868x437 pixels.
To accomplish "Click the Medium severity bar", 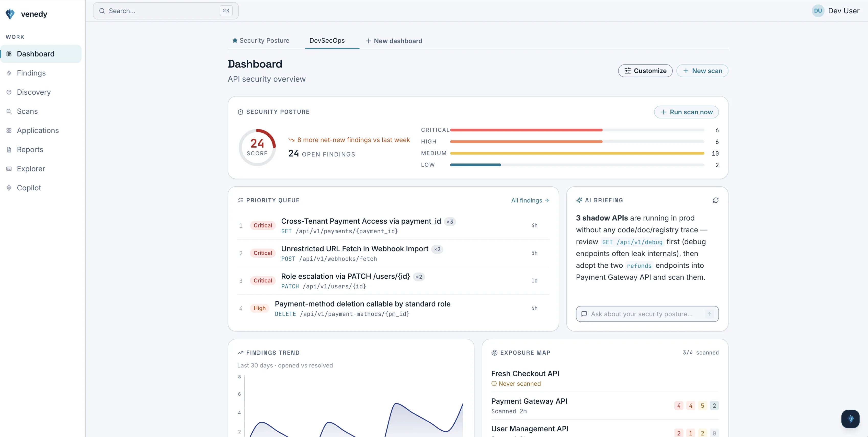I will point(577,154).
